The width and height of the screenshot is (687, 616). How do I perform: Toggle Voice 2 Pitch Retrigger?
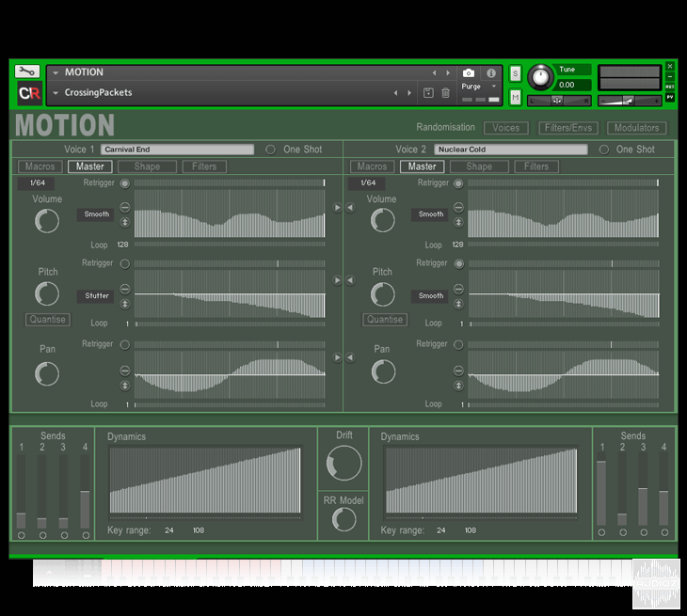[x=458, y=264]
